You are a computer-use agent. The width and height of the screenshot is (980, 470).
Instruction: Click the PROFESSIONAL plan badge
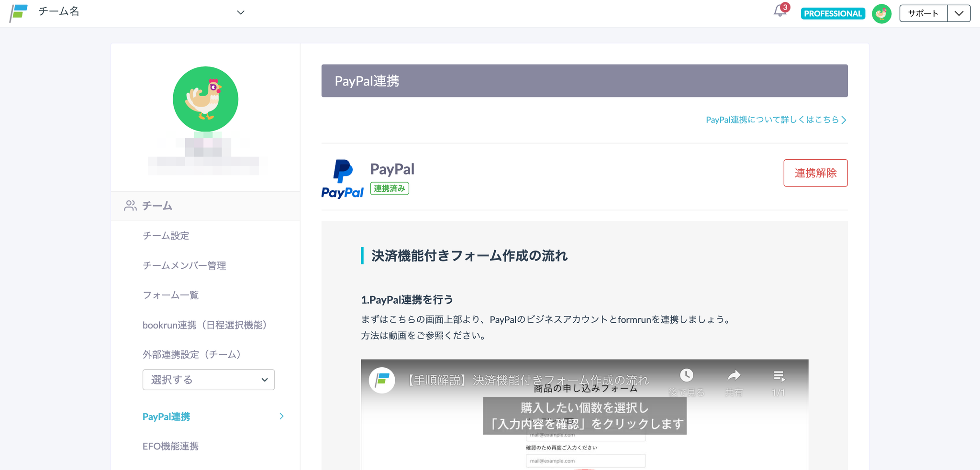coord(833,13)
